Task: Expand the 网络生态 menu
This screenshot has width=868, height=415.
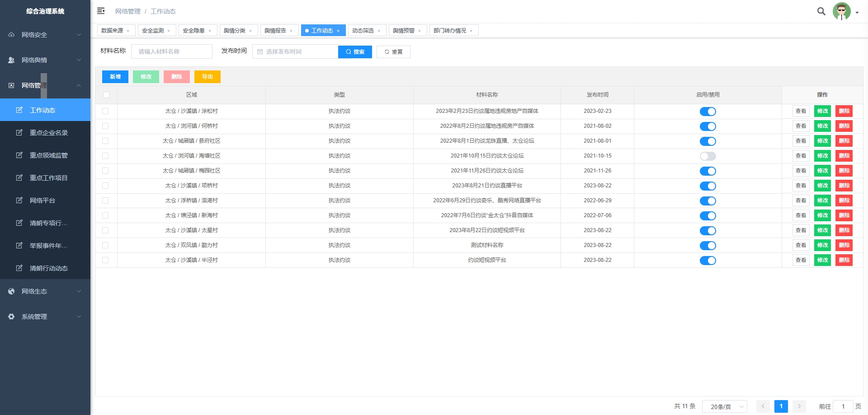Action: [x=45, y=291]
